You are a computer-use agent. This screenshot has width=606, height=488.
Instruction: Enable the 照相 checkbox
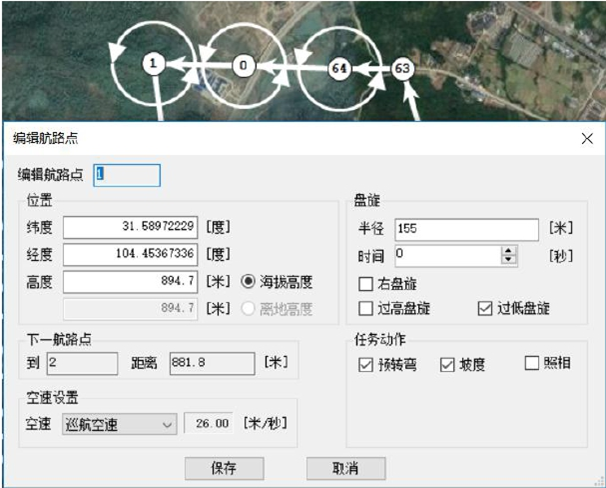[x=532, y=363]
